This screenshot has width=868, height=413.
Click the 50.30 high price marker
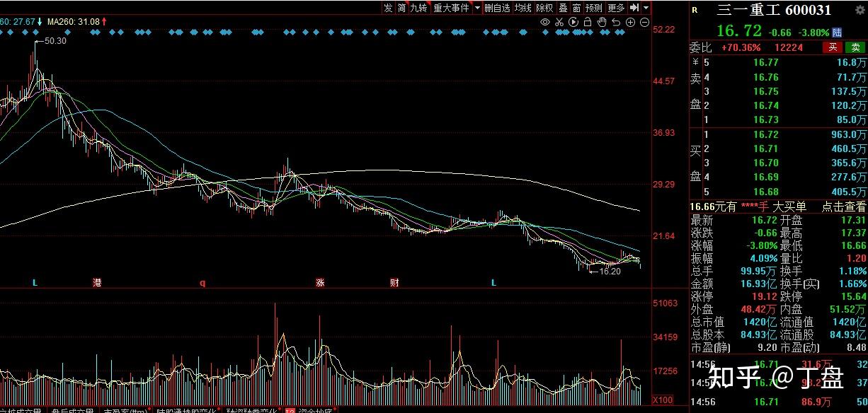[x=55, y=41]
